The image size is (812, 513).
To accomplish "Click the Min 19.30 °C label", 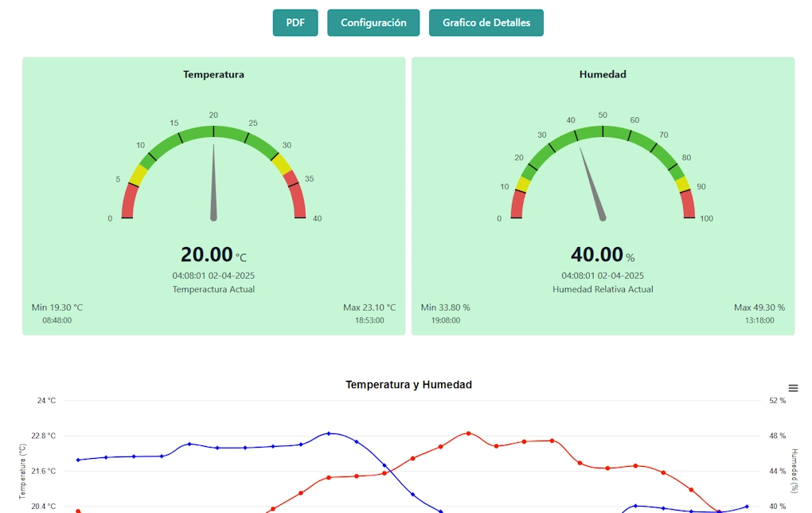I will click(57, 307).
